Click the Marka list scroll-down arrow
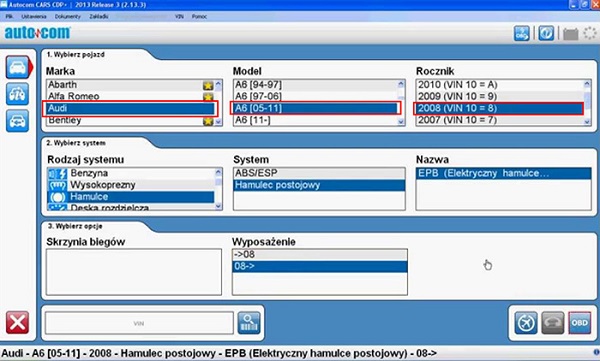Viewport: 600px width, 361px height. 218,122
